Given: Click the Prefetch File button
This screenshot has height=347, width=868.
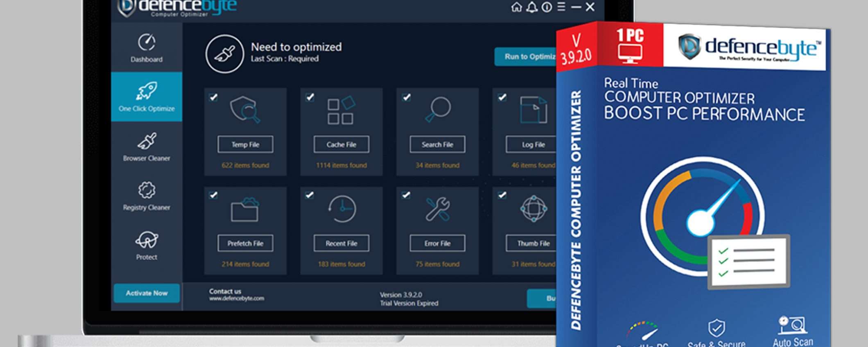Looking at the screenshot, I should click(x=245, y=243).
